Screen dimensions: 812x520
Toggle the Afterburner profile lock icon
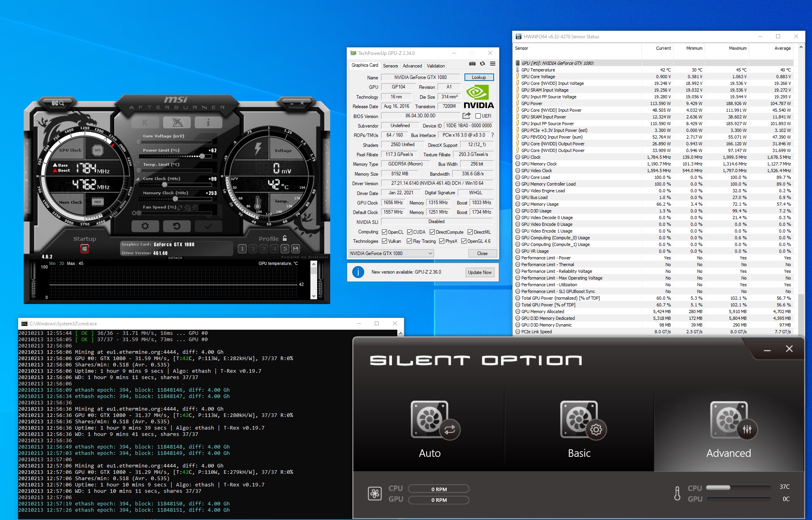pos(285,238)
